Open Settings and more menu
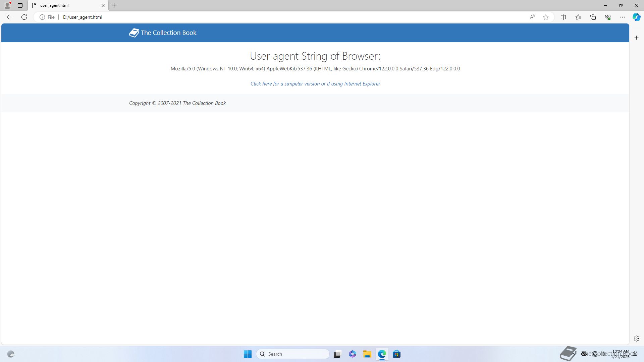 (x=623, y=17)
